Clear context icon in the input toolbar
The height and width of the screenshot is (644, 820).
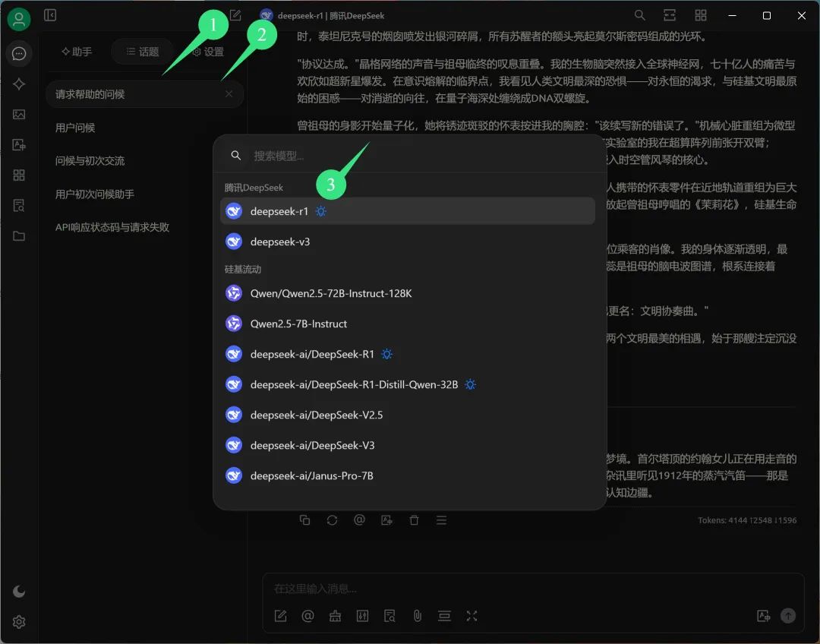coord(444,616)
